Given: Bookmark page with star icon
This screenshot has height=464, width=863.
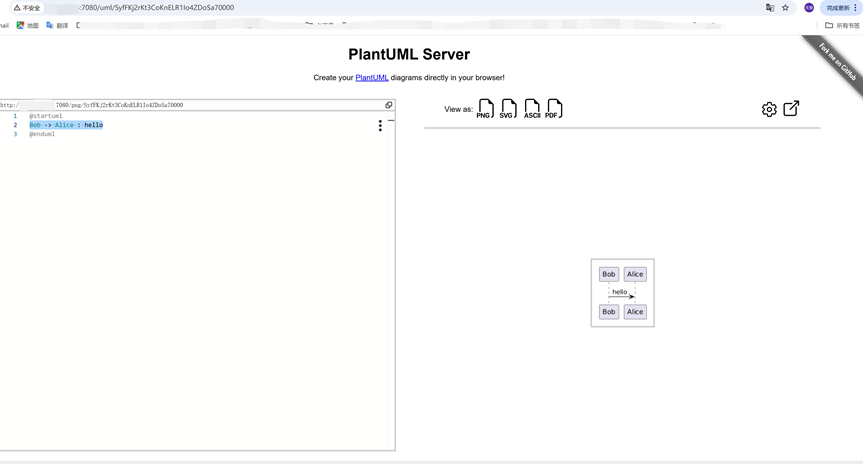Looking at the screenshot, I should point(785,8).
